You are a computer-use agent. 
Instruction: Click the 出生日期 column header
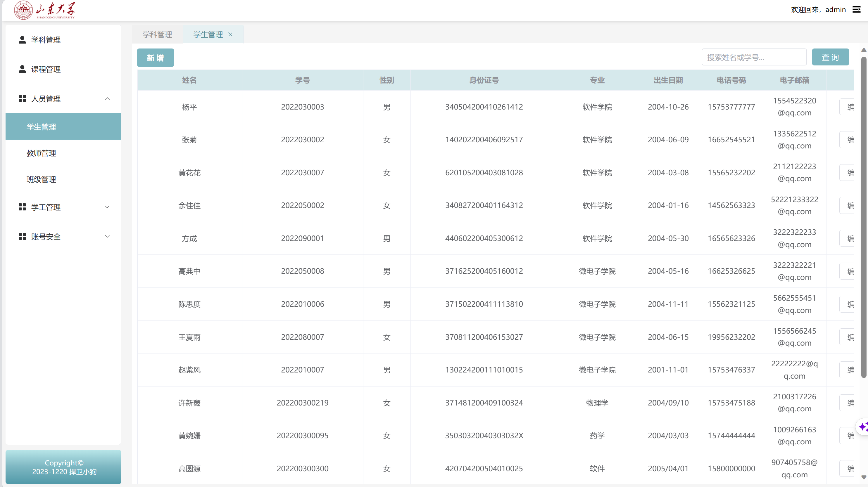tap(668, 80)
